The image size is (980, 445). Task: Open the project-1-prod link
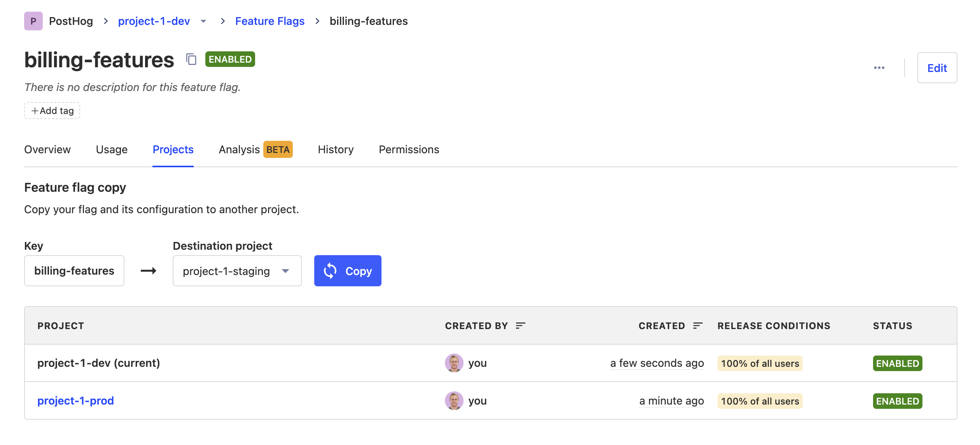point(75,400)
